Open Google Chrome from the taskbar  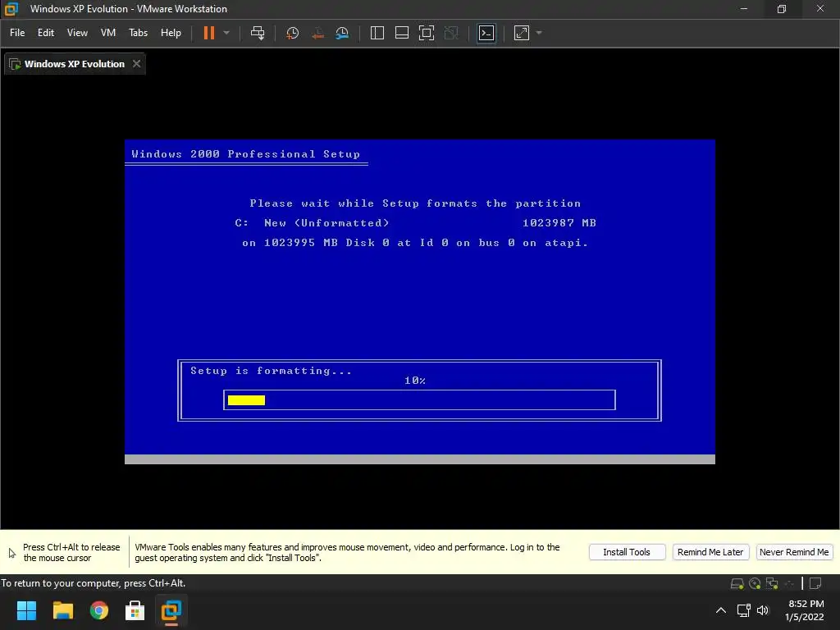(99, 610)
